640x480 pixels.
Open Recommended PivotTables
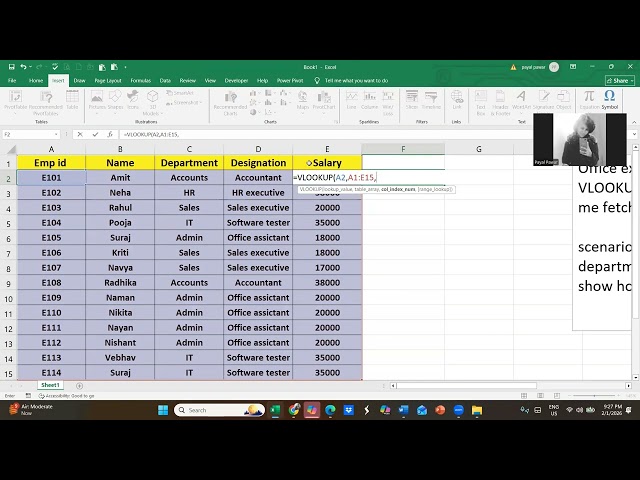click(x=46, y=102)
